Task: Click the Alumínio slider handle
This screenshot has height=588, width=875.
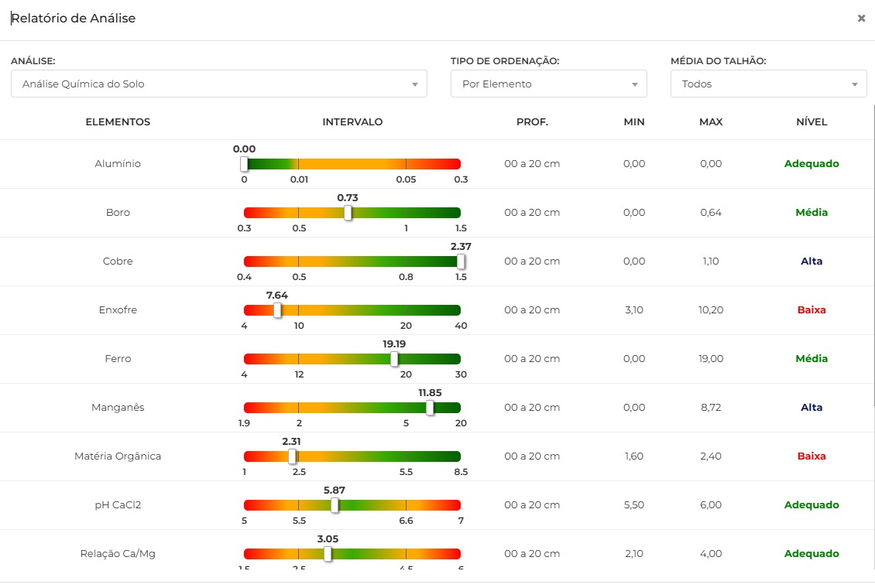Action: 244,164
